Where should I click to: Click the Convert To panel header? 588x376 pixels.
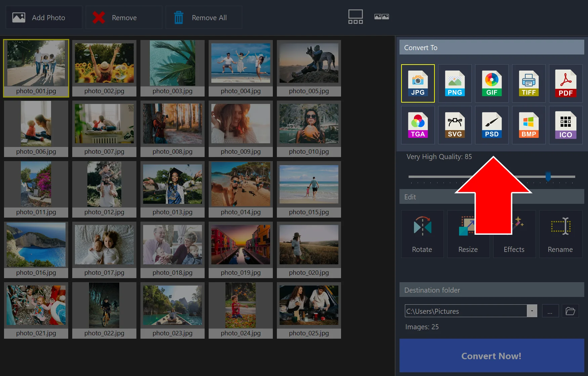492,47
